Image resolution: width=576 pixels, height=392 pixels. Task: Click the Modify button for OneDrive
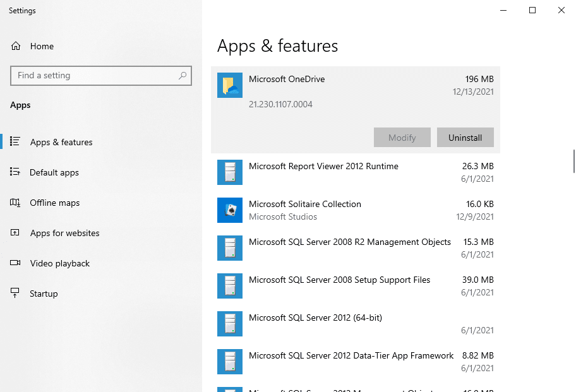tap(402, 137)
